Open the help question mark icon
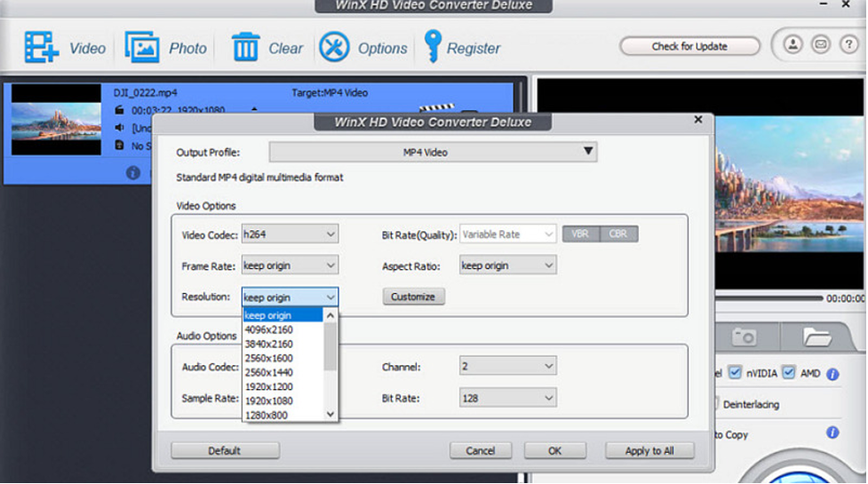 (x=848, y=44)
